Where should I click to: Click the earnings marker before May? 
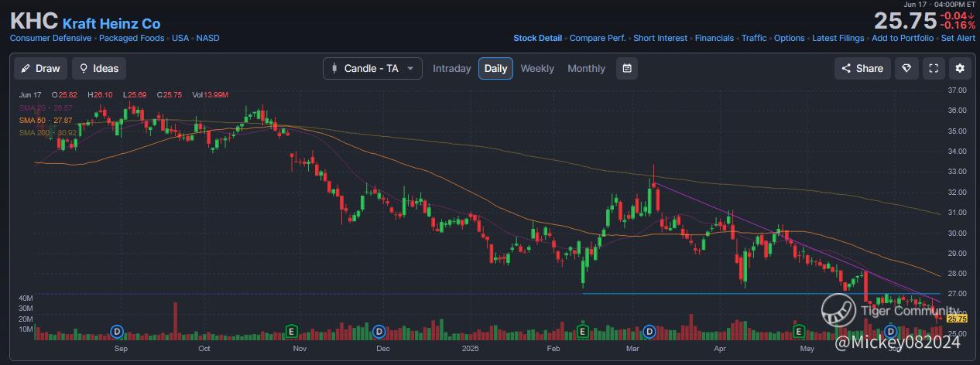tap(798, 332)
